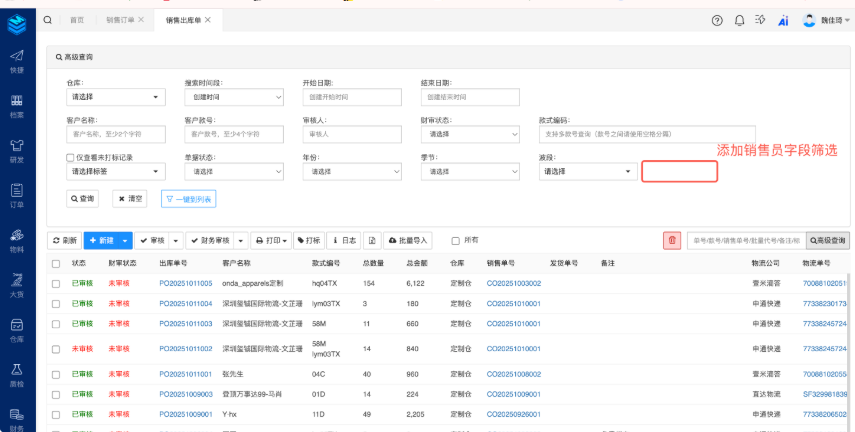This screenshot has height=432, width=855.
Task: Switch to the 首页 tab
Action: tap(76, 20)
